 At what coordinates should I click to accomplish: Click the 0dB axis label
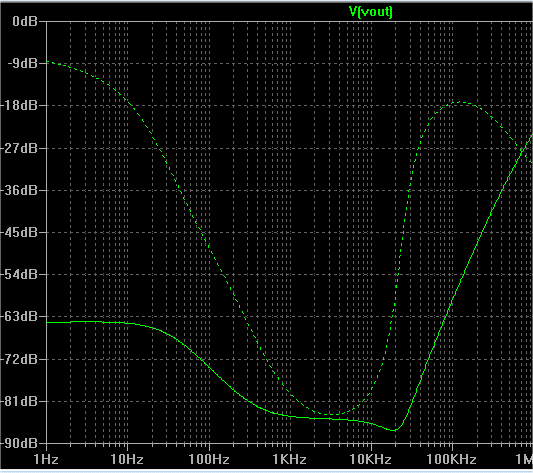coord(25,21)
